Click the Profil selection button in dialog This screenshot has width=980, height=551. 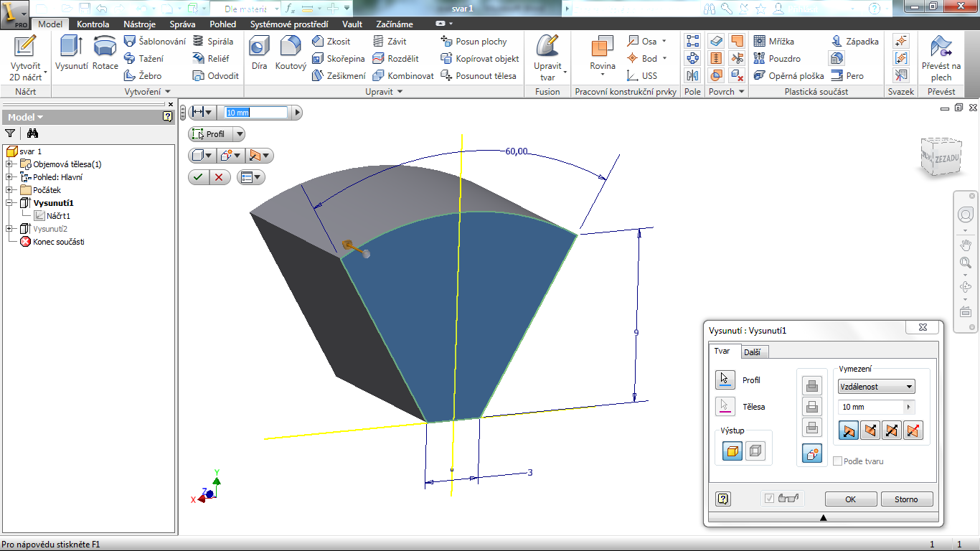point(724,380)
